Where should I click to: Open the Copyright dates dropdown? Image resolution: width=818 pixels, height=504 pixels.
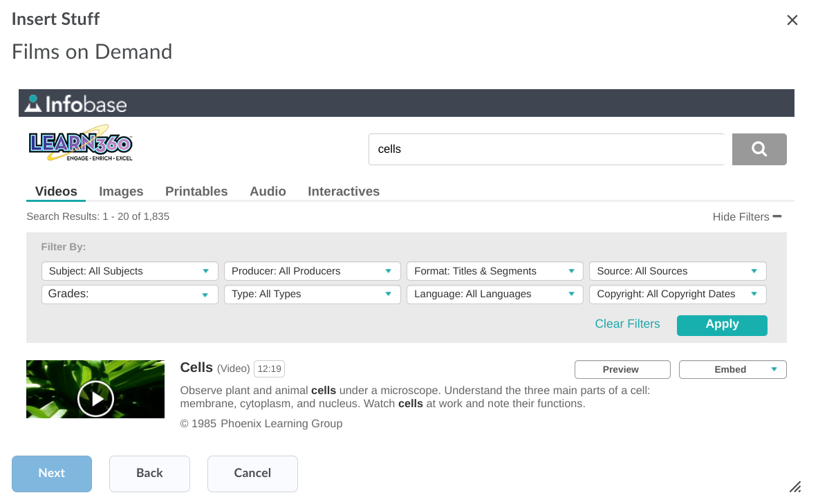coord(677,294)
